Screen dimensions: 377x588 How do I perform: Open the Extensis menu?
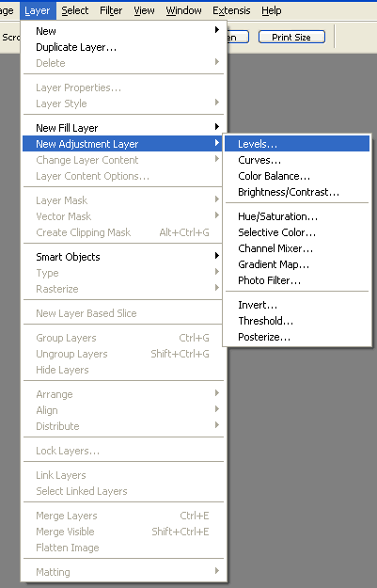click(231, 10)
